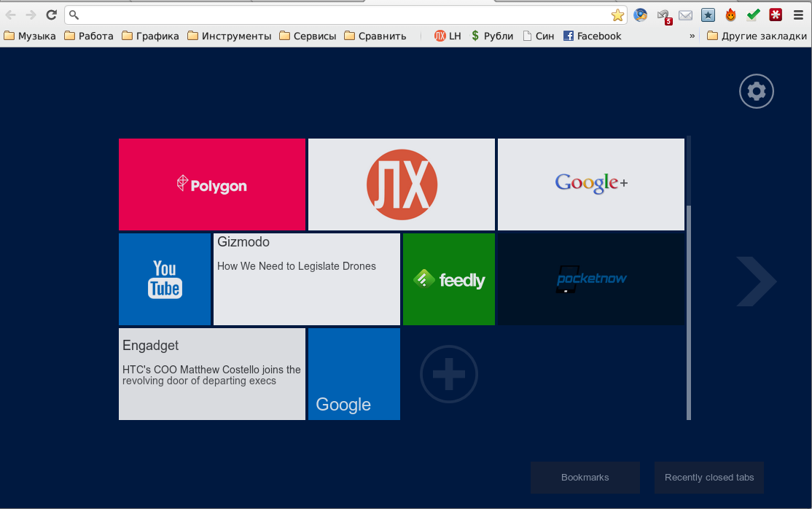Image resolution: width=812 pixels, height=509 pixels.
Task: Click the green checkmark extension icon
Action: [753, 15]
